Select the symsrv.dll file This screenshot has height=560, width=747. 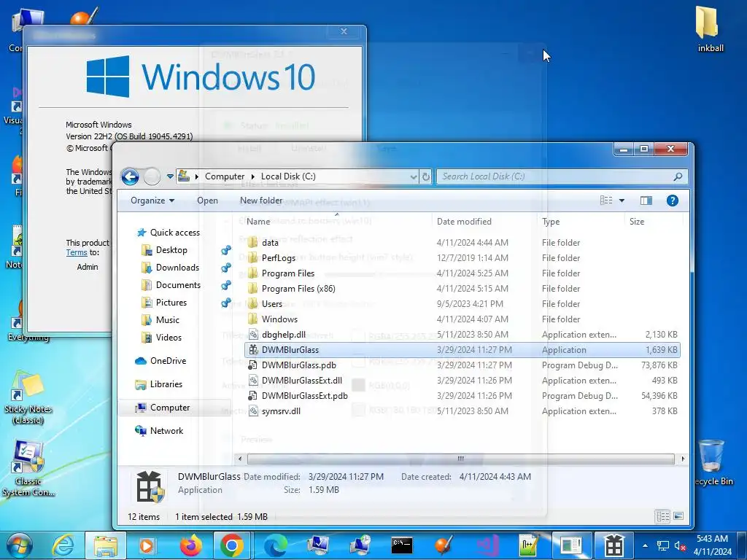tap(281, 411)
